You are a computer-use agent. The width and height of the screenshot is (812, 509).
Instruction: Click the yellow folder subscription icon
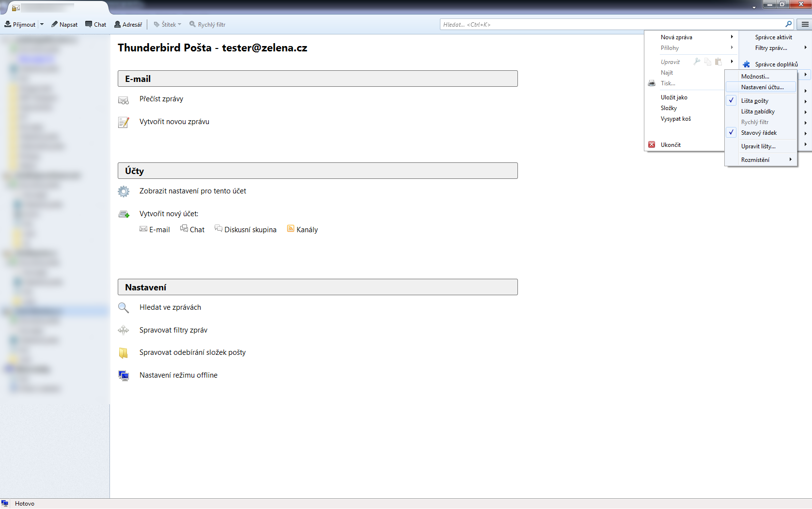tap(124, 353)
